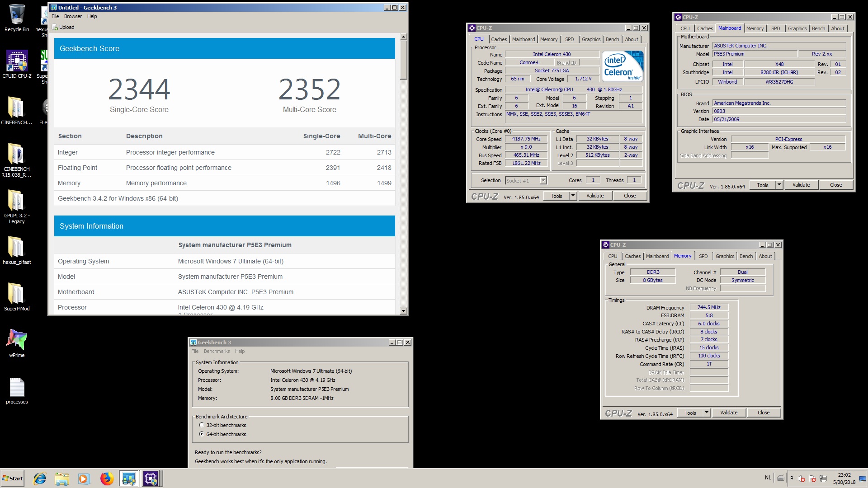Open Browser menu in Geekbench
868x488 pixels.
(73, 16)
